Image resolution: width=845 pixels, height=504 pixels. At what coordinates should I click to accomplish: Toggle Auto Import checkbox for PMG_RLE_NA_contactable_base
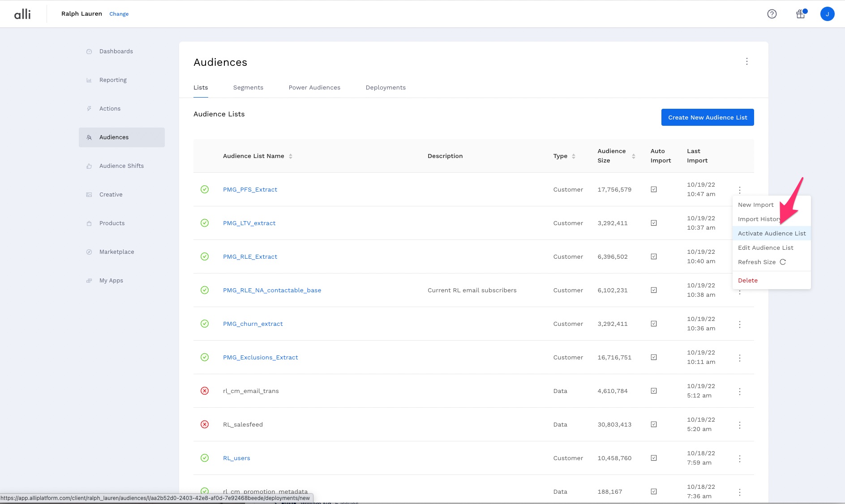point(654,290)
